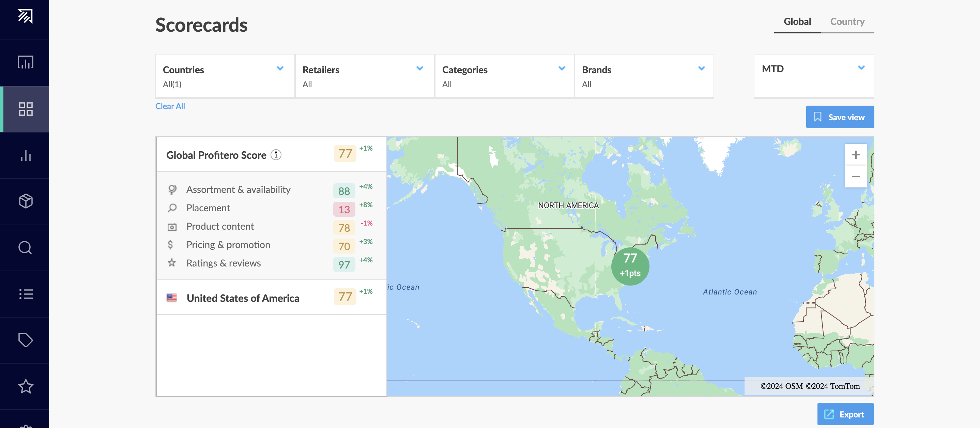
Task: Open the bulleted list sidebar icon
Action: [x=26, y=294]
